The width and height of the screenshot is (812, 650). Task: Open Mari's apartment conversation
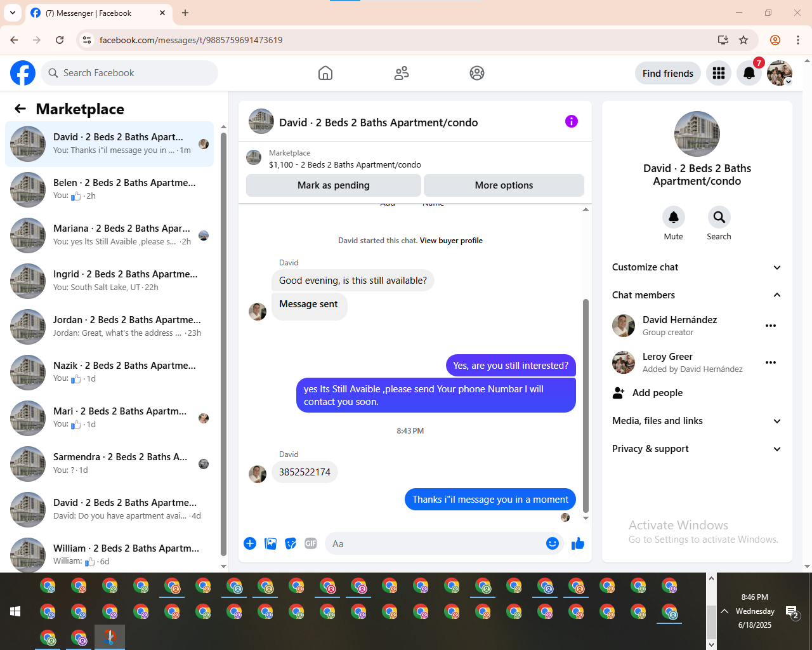click(109, 418)
